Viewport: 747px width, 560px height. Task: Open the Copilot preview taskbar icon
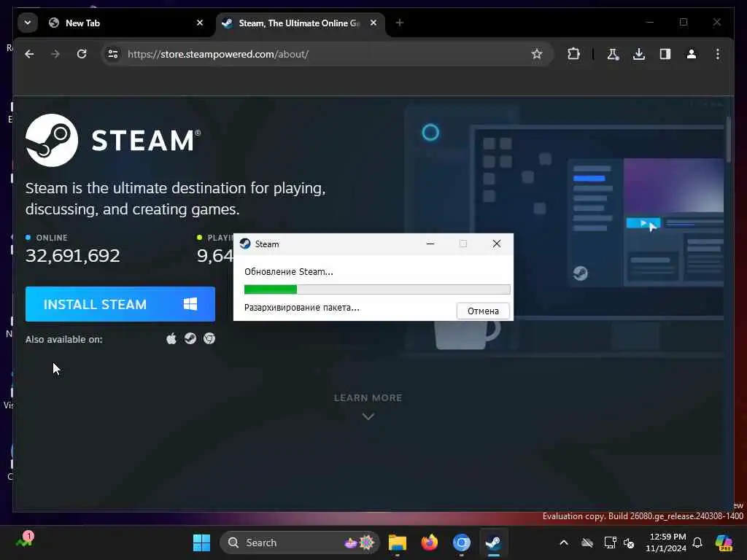pos(724,542)
